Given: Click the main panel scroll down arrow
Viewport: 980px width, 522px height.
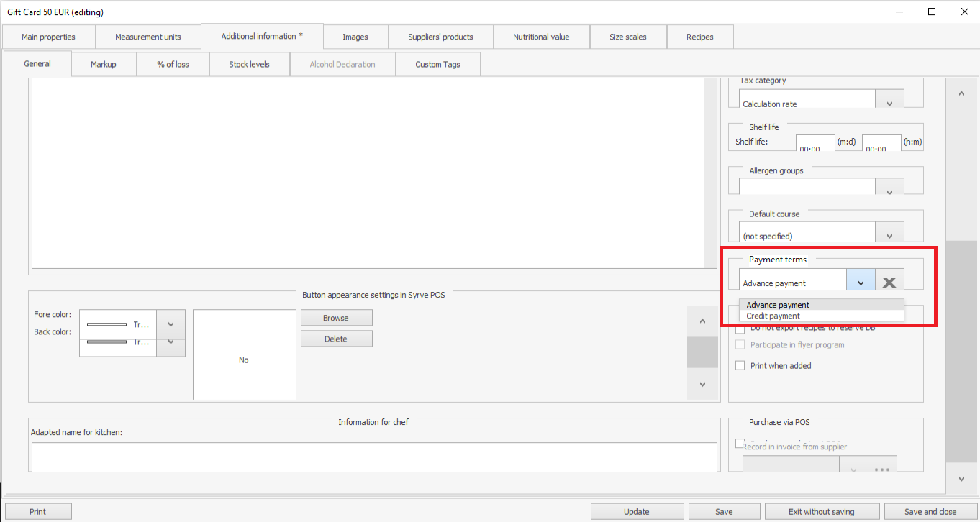Looking at the screenshot, I should 961,479.
